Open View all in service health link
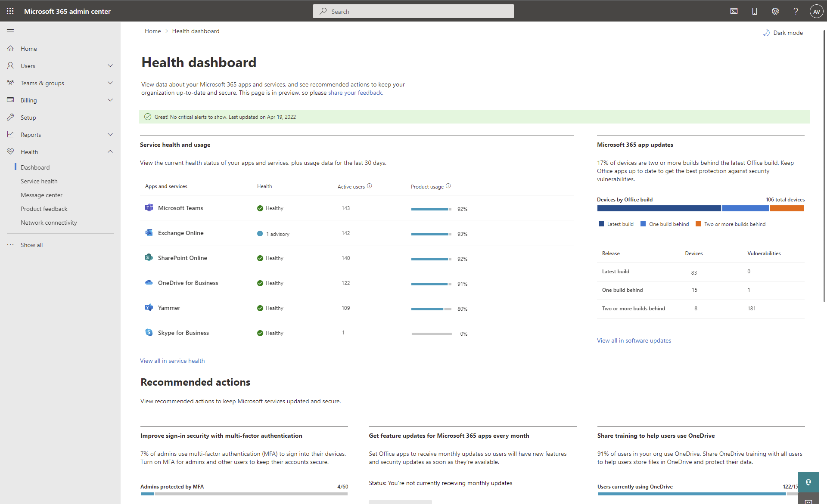Image resolution: width=827 pixels, height=504 pixels. click(x=172, y=361)
